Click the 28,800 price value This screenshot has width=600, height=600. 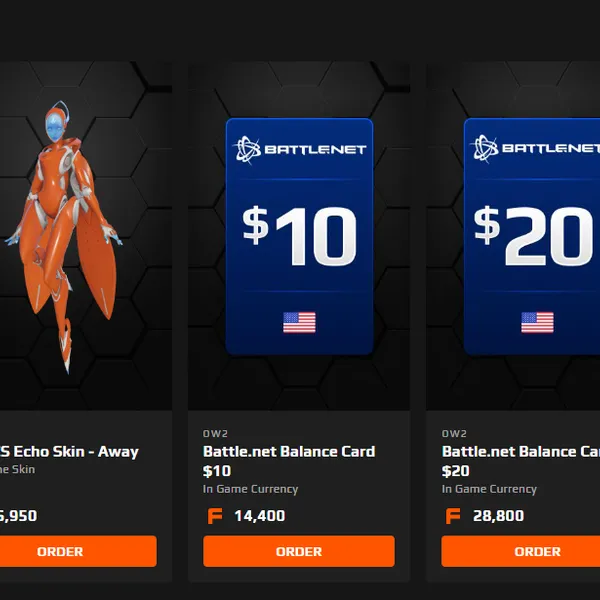click(498, 516)
